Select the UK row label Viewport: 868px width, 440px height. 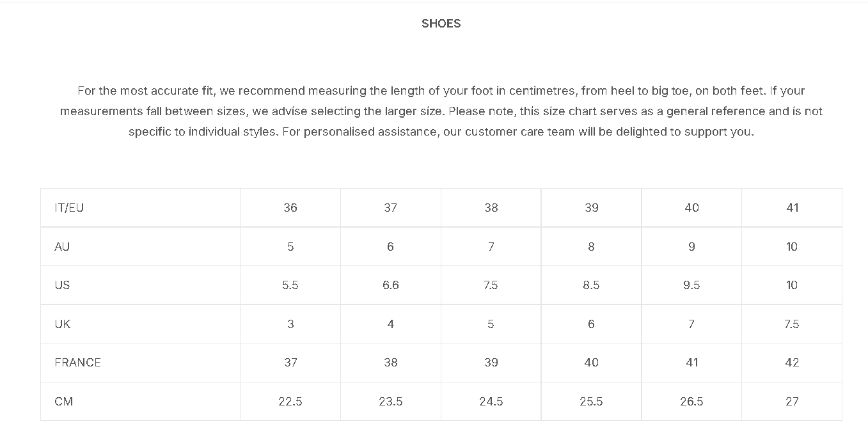pos(62,324)
